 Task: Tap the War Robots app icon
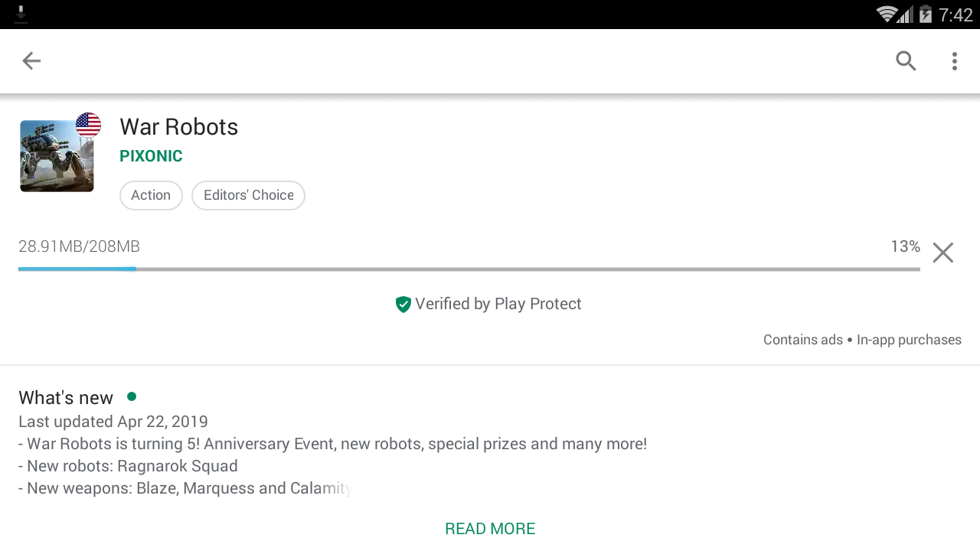tap(57, 155)
